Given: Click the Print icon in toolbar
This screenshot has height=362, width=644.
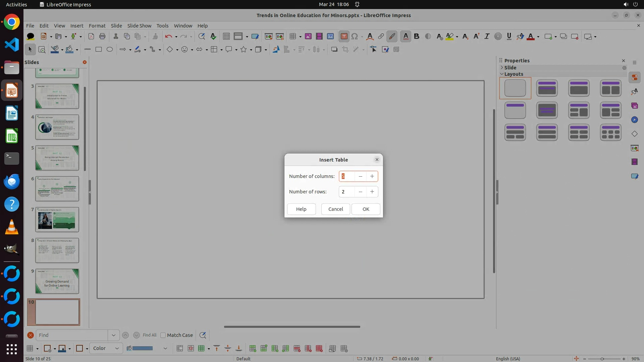Looking at the screenshot, I should tap(102, 37).
